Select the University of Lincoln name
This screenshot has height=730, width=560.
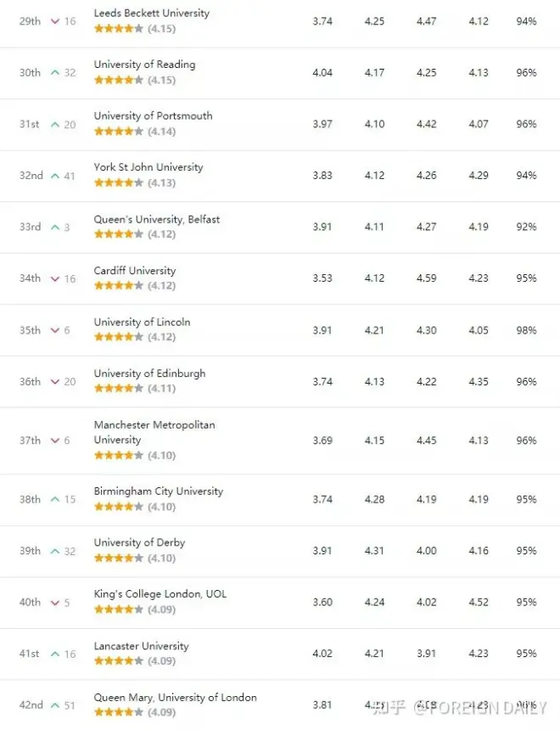point(142,323)
